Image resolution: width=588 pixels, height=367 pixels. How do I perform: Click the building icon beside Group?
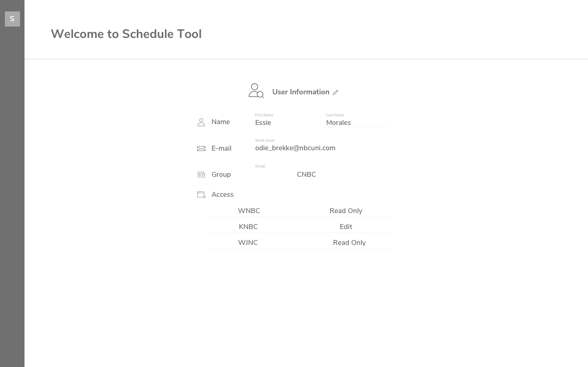(x=201, y=174)
